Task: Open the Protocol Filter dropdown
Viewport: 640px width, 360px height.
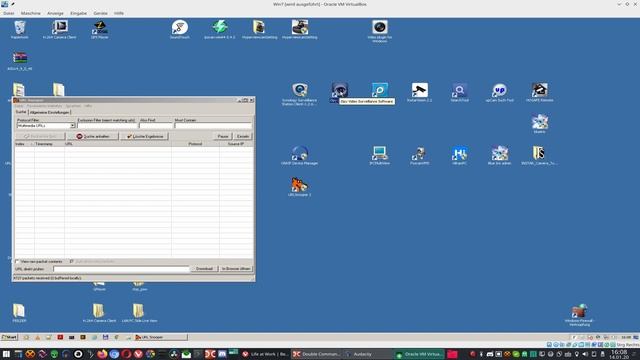Action: point(72,126)
